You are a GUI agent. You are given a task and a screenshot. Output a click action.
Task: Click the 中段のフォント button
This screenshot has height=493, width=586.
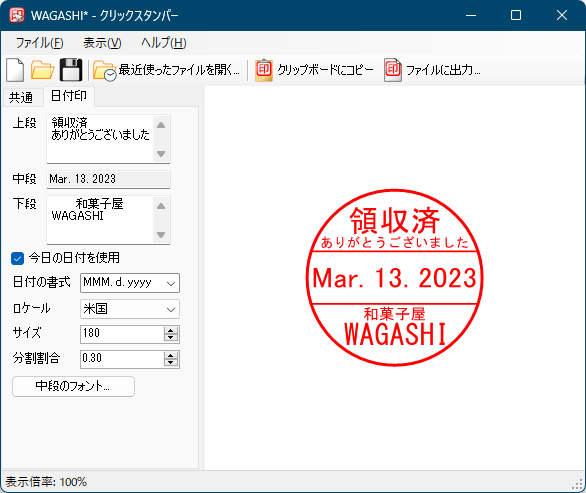[x=73, y=386]
